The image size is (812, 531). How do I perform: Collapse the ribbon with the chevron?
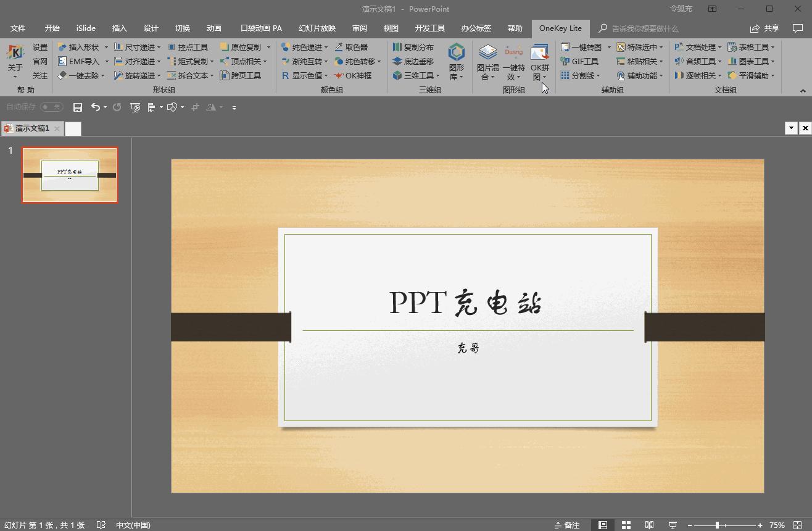click(803, 91)
